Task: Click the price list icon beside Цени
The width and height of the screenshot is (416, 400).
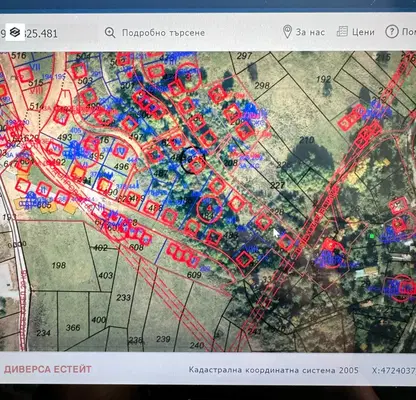Action: coord(342,32)
